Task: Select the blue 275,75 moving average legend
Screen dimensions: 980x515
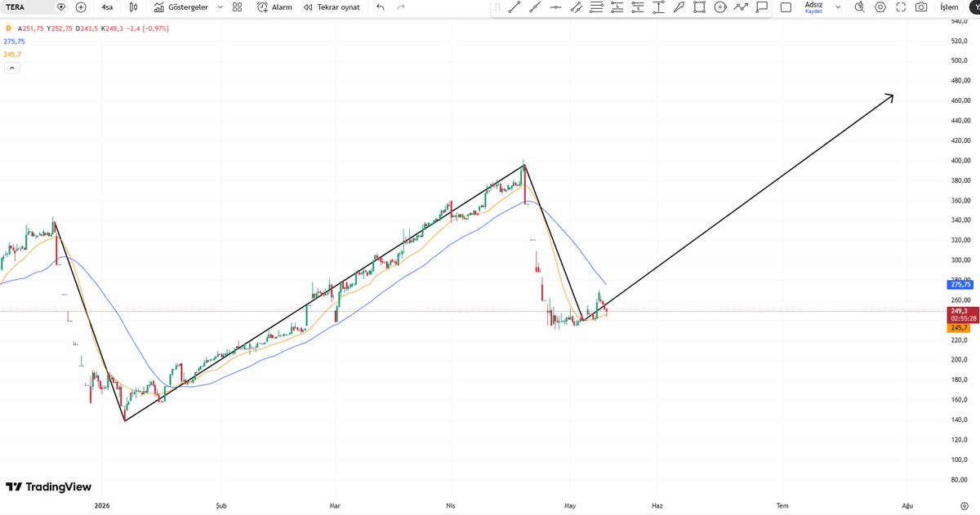Action: (13, 41)
